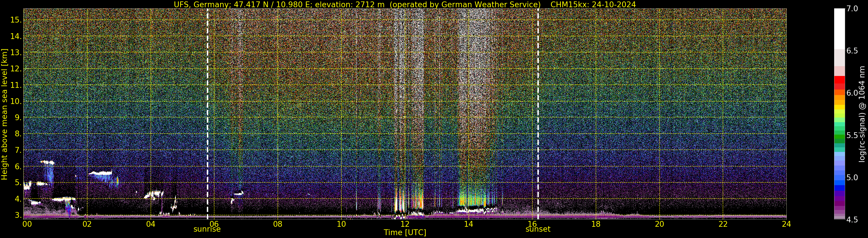Viewport: 868px width, 238px height.
Task: Click the '18' time tick label
Action: (596, 224)
